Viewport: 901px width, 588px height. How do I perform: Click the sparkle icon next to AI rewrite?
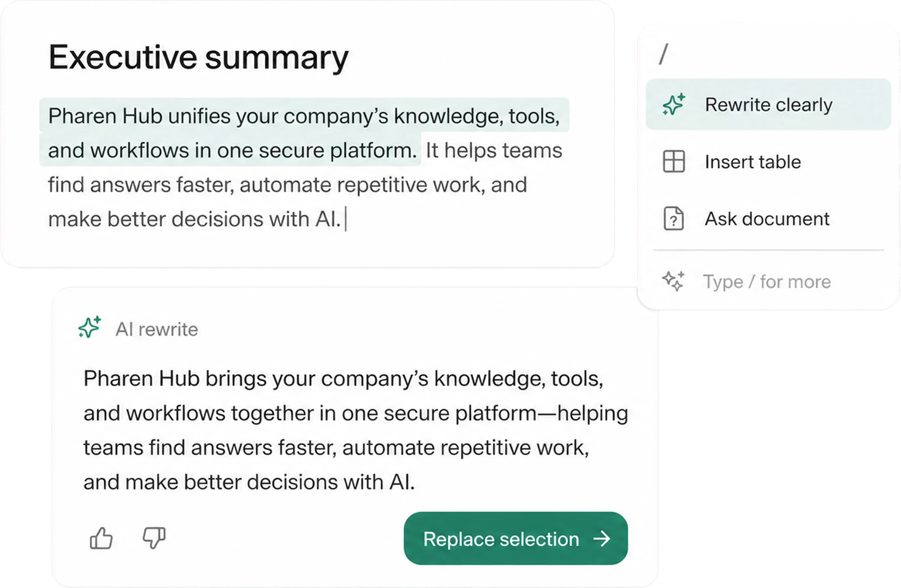tap(90, 327)
